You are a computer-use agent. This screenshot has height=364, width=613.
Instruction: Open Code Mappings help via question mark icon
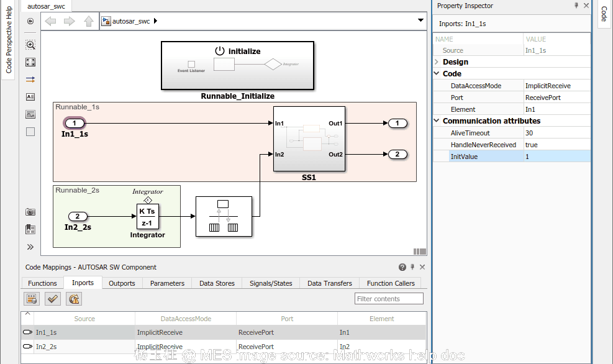[x=402, y=266]
